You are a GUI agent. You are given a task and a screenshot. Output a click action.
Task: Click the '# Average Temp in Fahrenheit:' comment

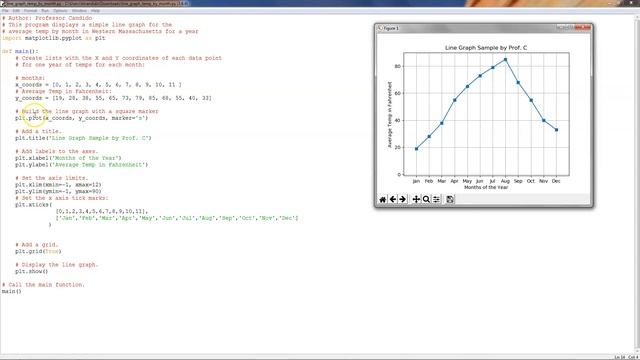coord(63,91)
